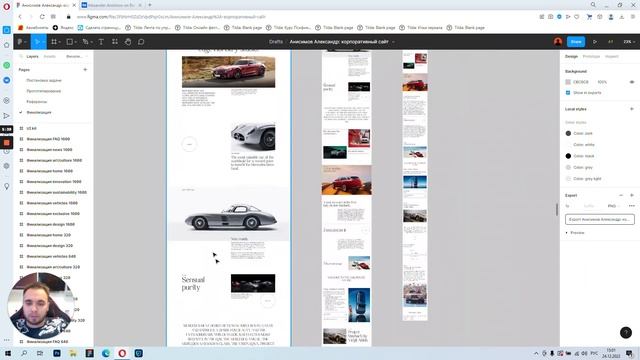The width and height of the screenshot is (640, 360).
Task: Open the third page in Pages list
Action: point(37,102)
